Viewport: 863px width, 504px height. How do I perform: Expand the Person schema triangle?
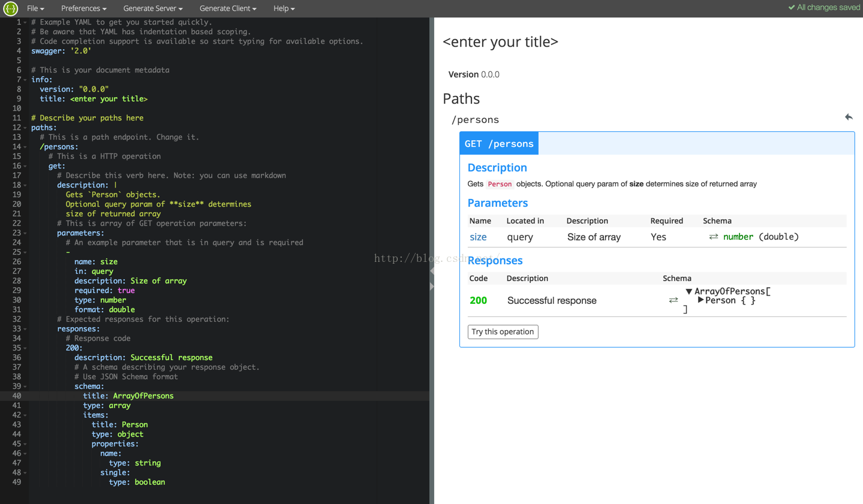700,300
